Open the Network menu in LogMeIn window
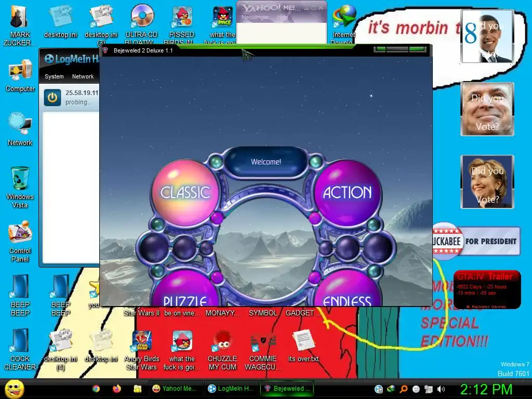Viewport: 532px width, 399px height. tap(83, 76)
